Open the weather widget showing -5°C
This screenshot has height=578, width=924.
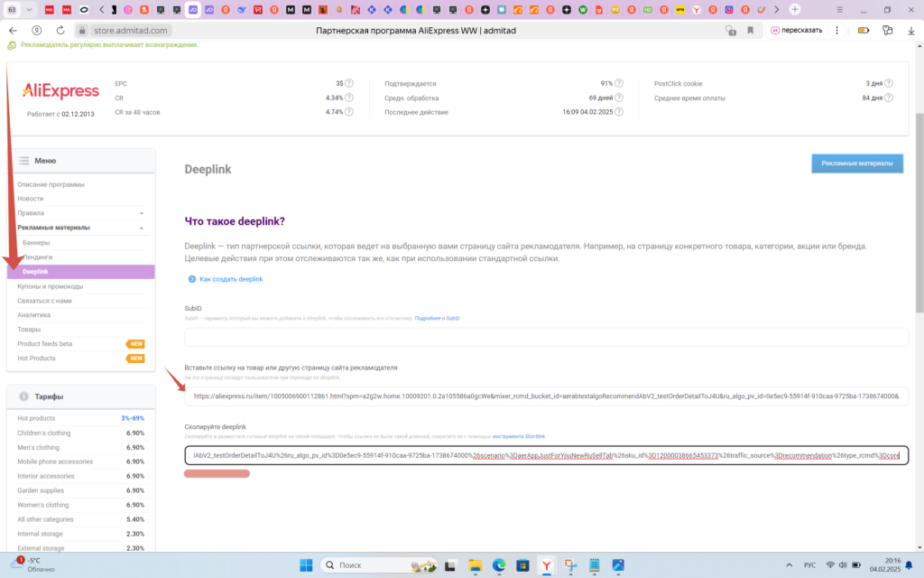(33, 565)
